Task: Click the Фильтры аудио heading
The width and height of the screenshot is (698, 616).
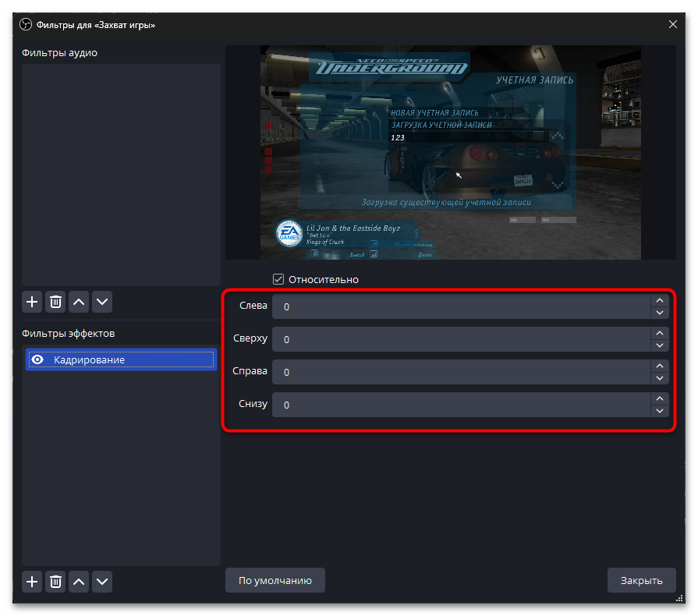Action: coord(59,52)
